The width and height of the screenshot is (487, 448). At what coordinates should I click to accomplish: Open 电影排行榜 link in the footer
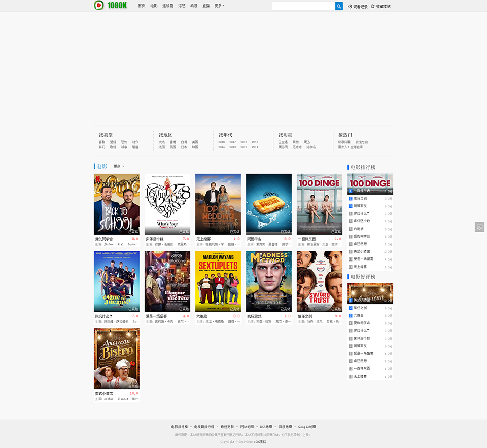[x=180, y=427]
